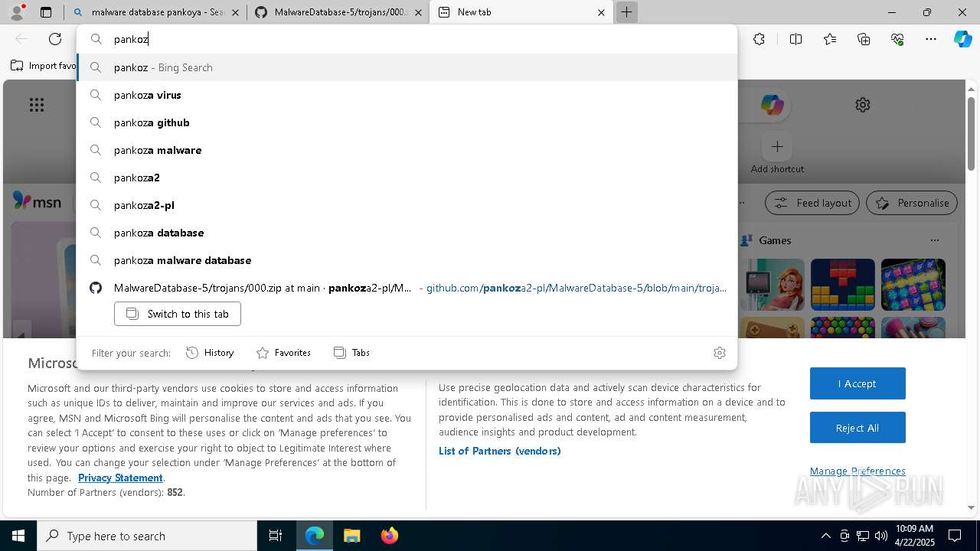Choose the pankozaa2-pl suggestion
This screenshot has width=980, height=551.
pos(407,205)
